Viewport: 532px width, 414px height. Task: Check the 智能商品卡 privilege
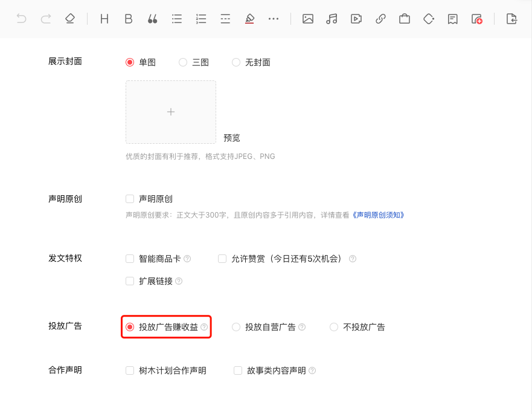(129, 258)
